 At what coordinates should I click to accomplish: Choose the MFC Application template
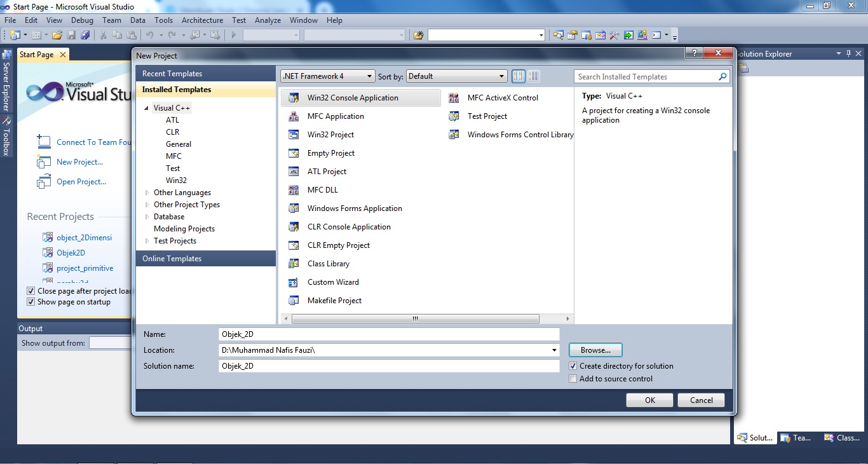336,116
